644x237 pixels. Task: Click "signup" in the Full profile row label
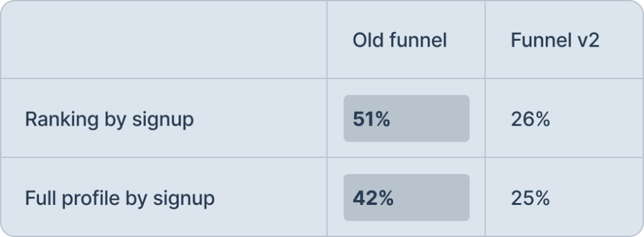click(x=184, y=199)
